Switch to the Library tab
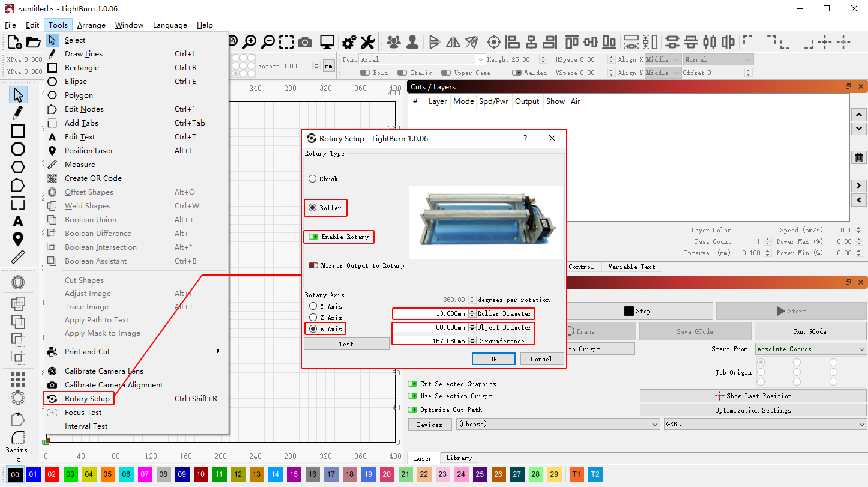Screen dimensions: 868x487 click(459, 458)
